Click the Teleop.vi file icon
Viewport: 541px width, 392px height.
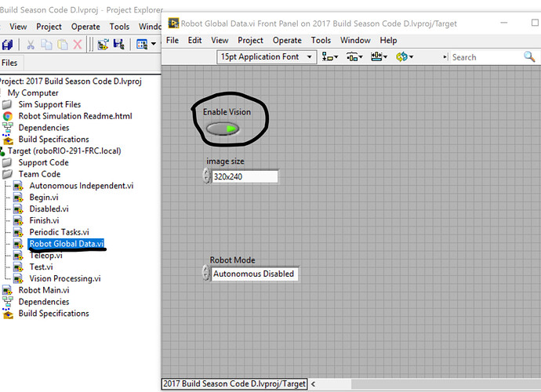(18, 256)
